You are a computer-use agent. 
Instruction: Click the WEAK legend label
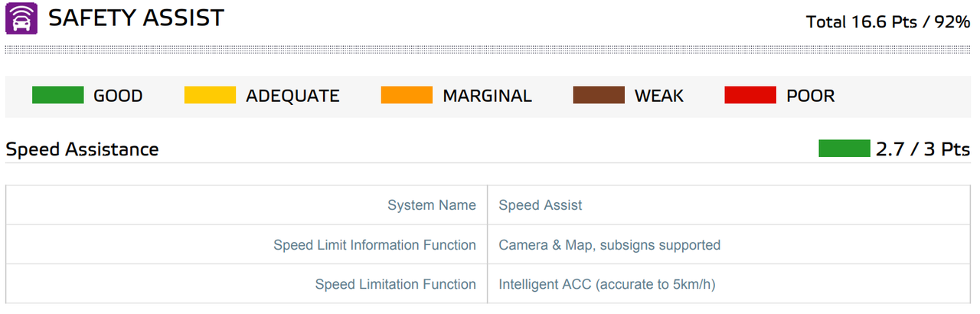659,96
